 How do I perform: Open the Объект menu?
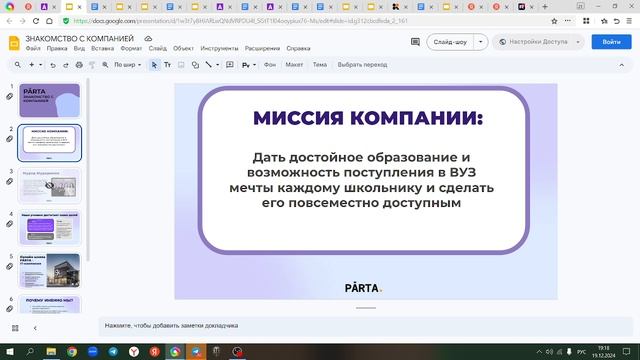pos(183,48)
